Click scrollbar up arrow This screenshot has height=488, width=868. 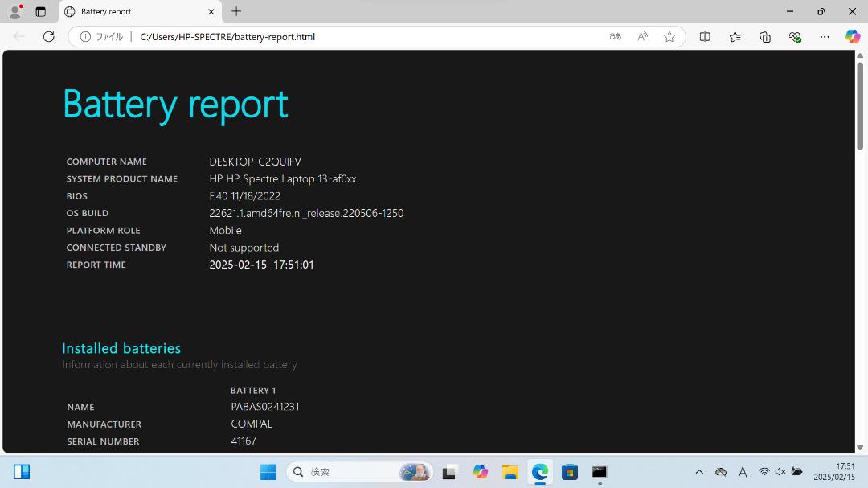tap(860, 55)
